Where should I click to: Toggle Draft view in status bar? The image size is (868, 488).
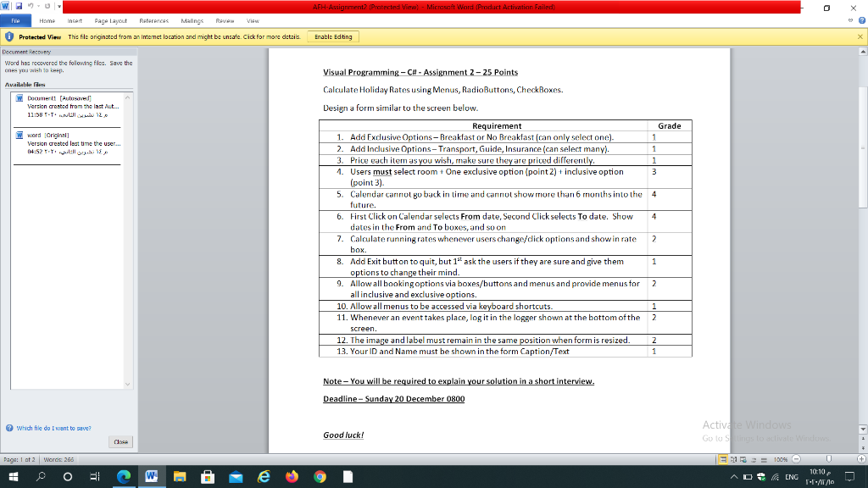coord(764,459)
